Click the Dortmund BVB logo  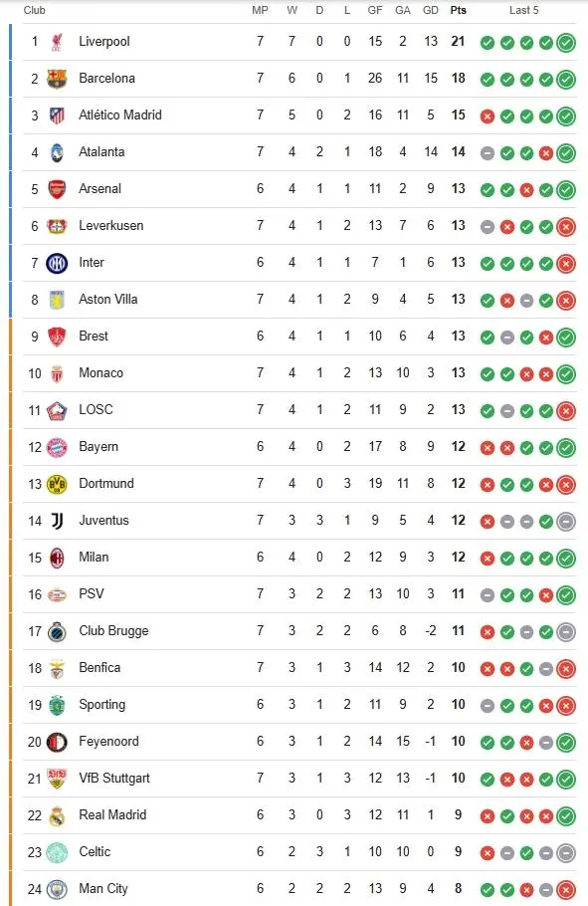pyautogui.click(x=57, y=484)
